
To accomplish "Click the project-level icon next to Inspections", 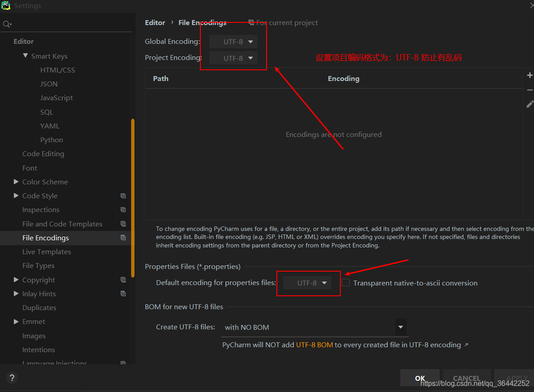I will point(123,209).
